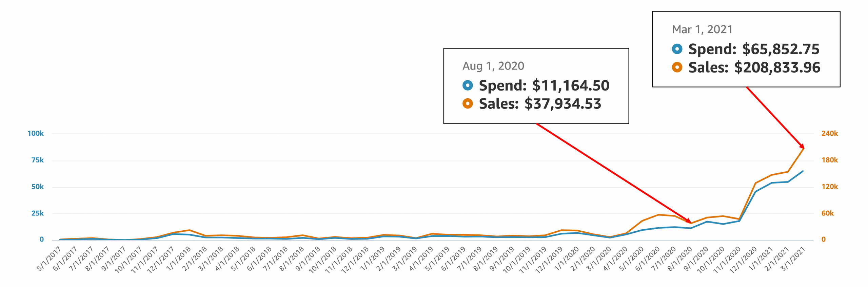Click the orange Sales marker in Mar 2021 tooltip
Viewport: 868px width, 287px height.
pyautogui.click(x=677, y=67)
